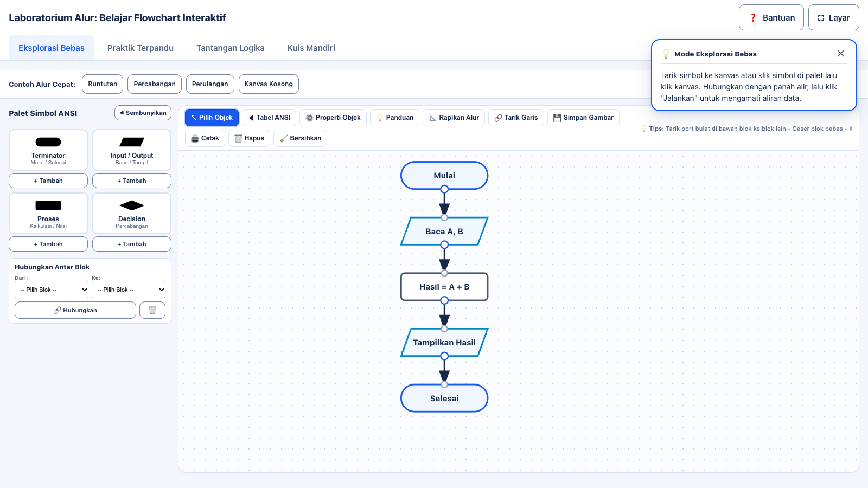This screenshot has height=488, width=868.
Task: Load the Kanvas Kosong blank canvas
Action: 269,84
